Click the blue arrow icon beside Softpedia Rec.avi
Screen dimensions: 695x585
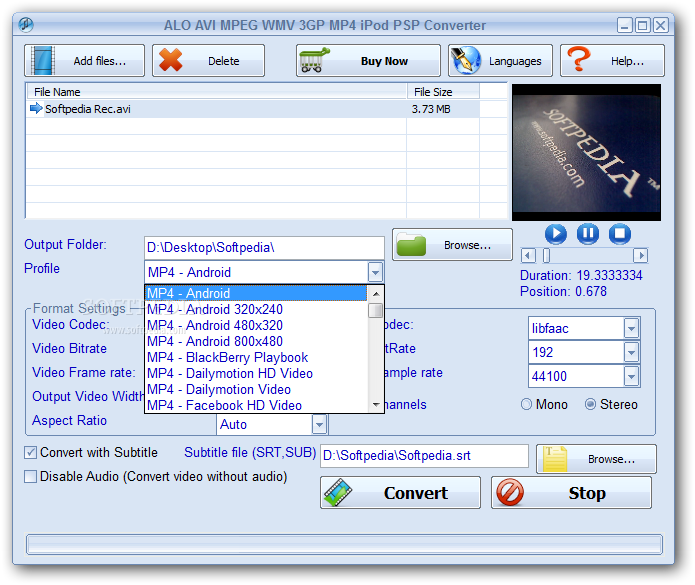tap(35, 108)
